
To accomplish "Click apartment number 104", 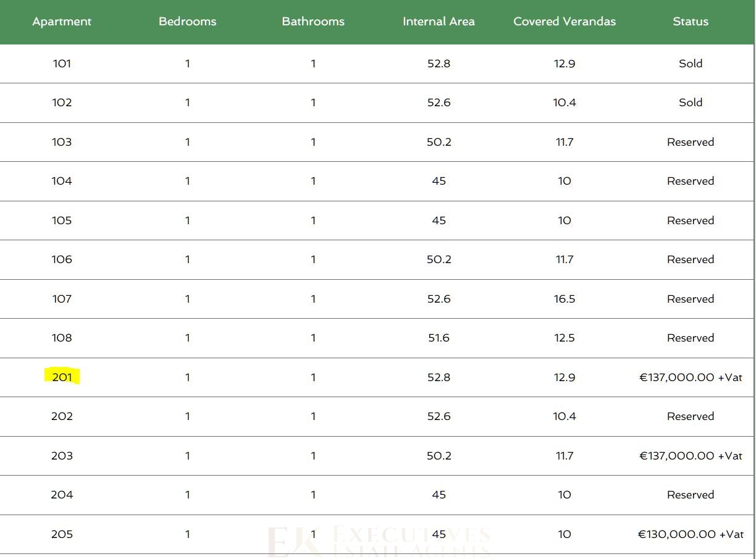I will 62,181.
